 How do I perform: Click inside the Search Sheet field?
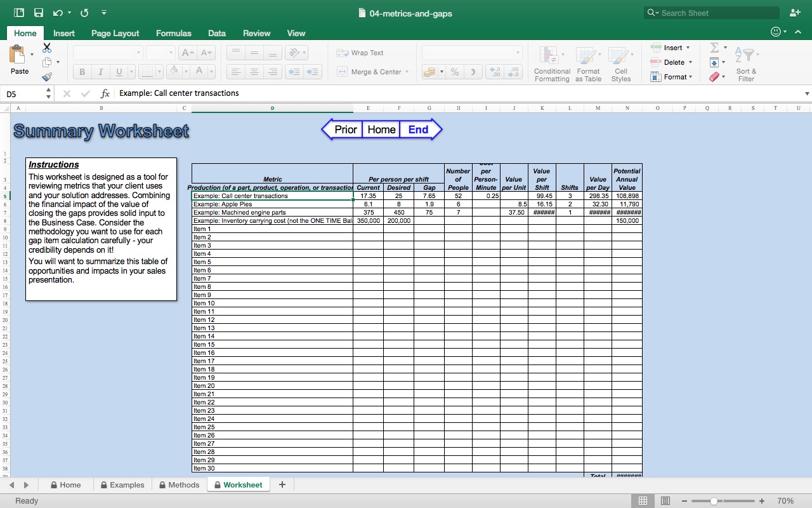click(710, 13)
